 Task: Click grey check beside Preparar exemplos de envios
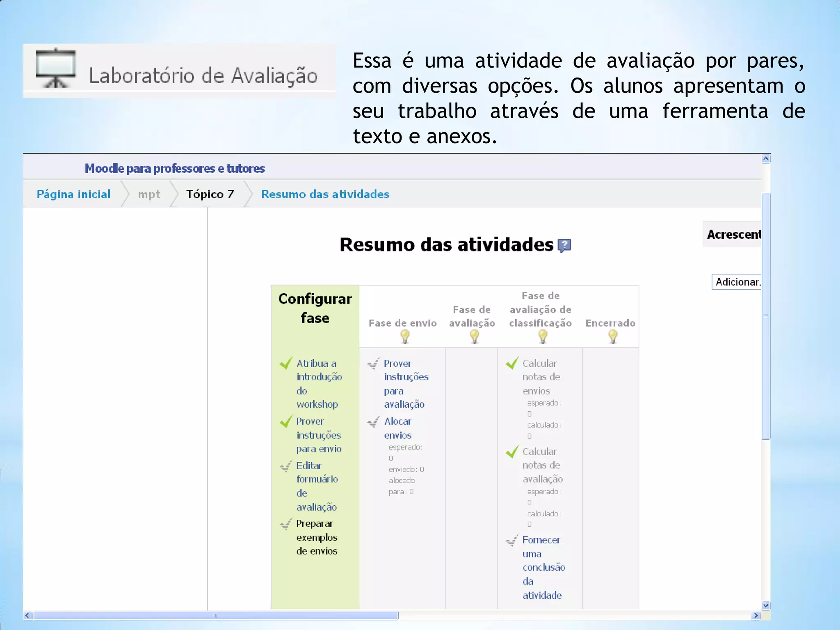click(285, 524)
